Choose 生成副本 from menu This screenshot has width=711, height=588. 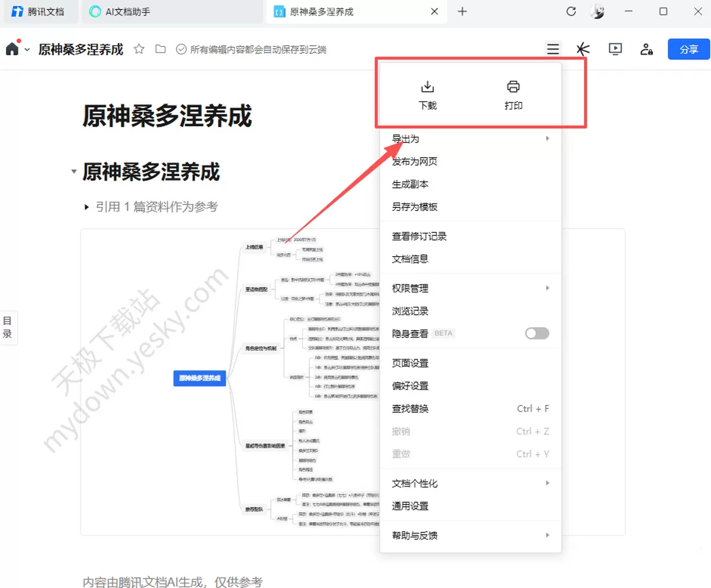pos(470,184)
